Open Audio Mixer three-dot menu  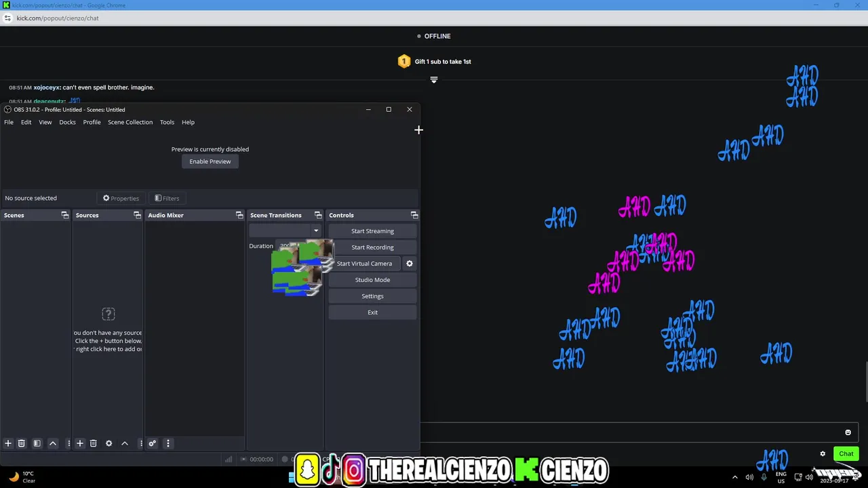168,443
